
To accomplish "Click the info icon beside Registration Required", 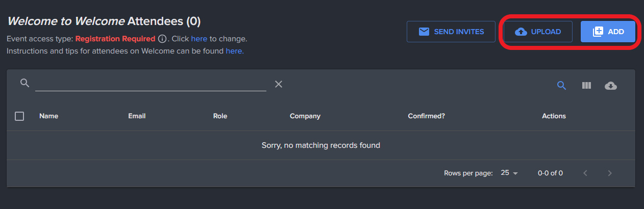I will [x=162, y=39].
